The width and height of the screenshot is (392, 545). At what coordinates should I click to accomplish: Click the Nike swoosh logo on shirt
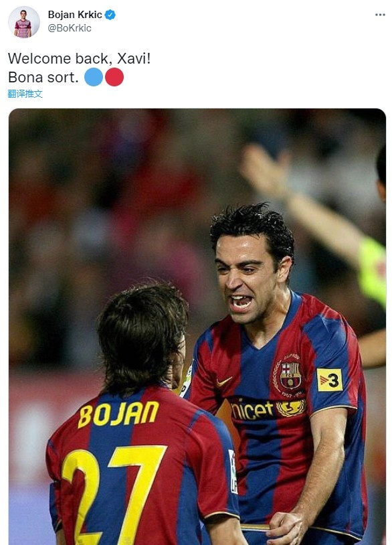click(x=224, y=382)
